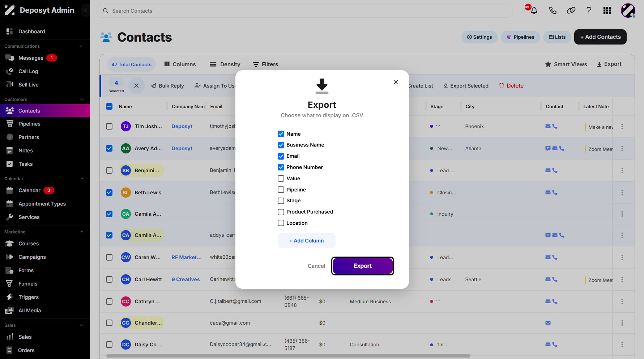This screenshot has height=359, width=644.
Task: Collapse the Sales sidebar section
Action: tap(82, 325)
